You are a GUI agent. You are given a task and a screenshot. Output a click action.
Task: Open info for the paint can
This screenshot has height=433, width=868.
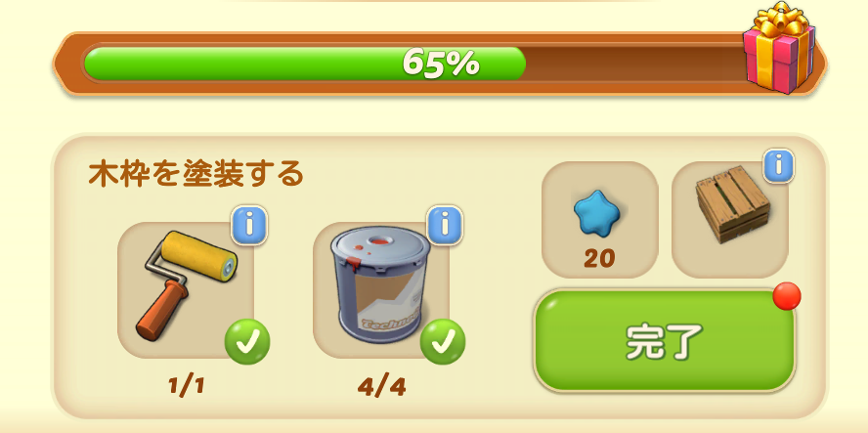coord(445,225)
